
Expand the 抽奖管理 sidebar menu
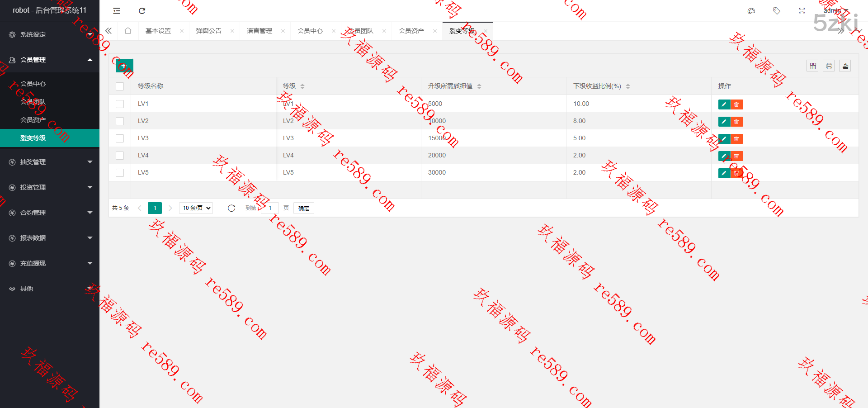[50, 162]
